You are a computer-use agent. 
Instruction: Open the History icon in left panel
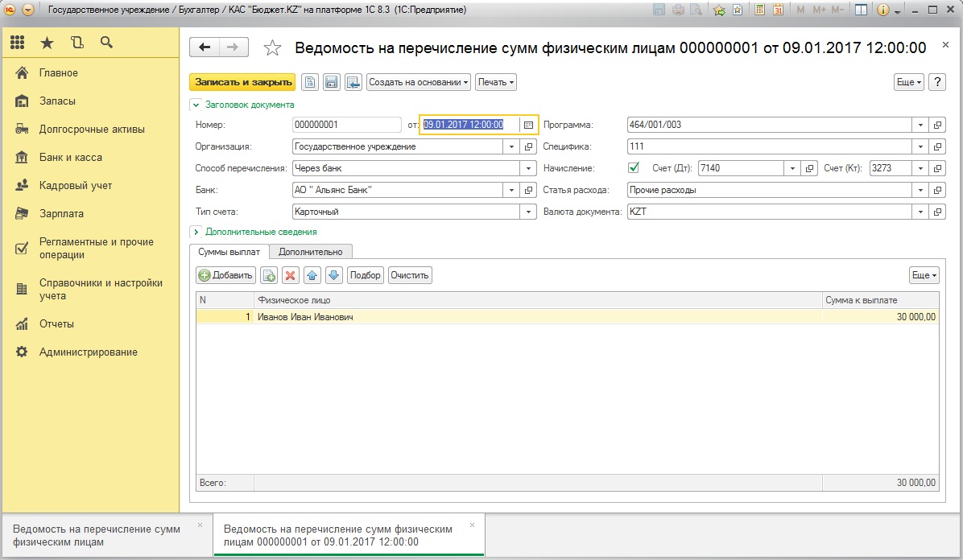coord(76,43)
